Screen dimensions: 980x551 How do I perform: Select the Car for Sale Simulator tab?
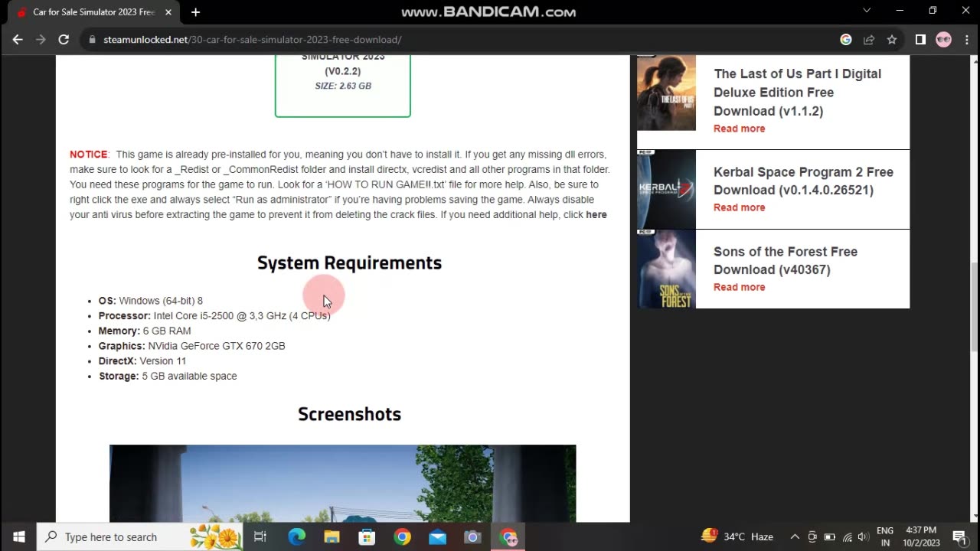click(92, 12)
